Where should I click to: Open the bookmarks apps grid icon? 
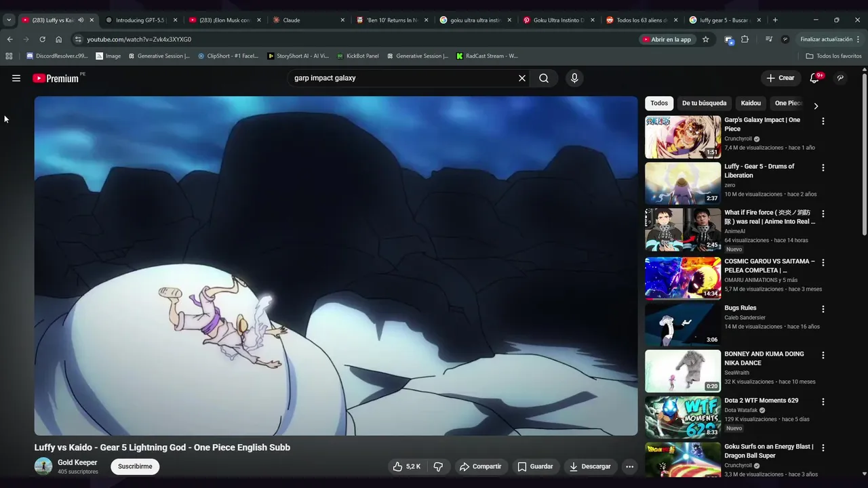pyautogui.click(x=9, y=56)
